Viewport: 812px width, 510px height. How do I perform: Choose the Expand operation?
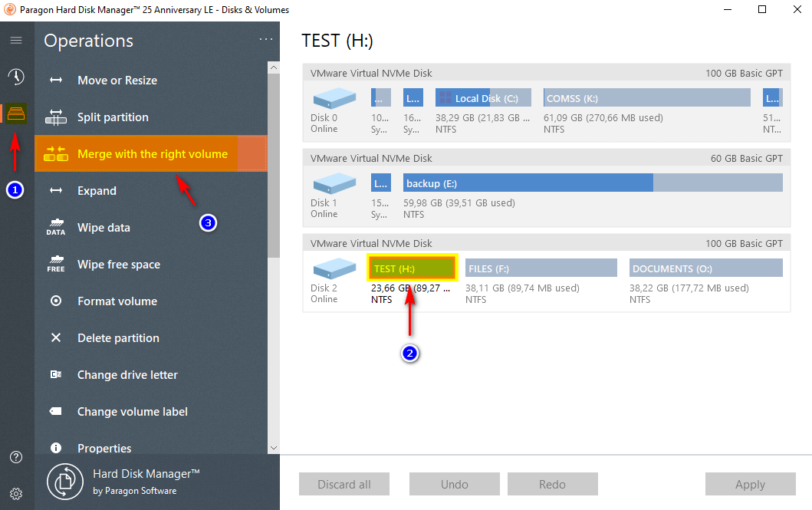tap(151, 190)
